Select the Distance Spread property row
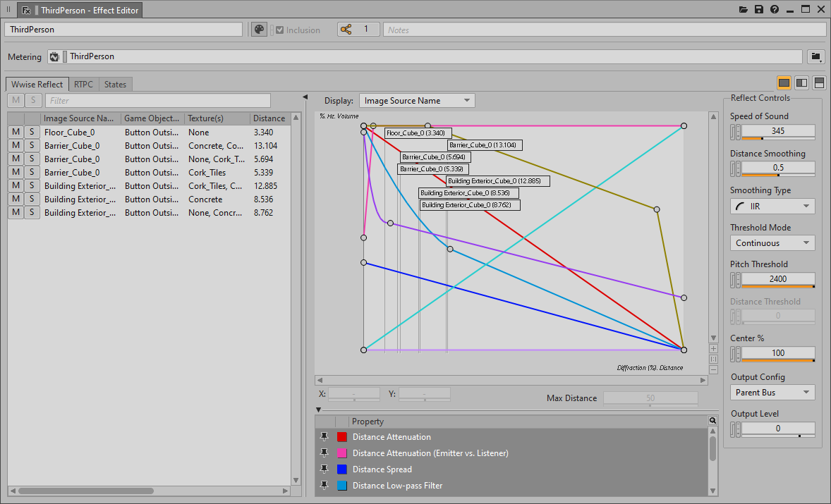The height and width of the screenshot is (504, 831). tap(382, 469)
